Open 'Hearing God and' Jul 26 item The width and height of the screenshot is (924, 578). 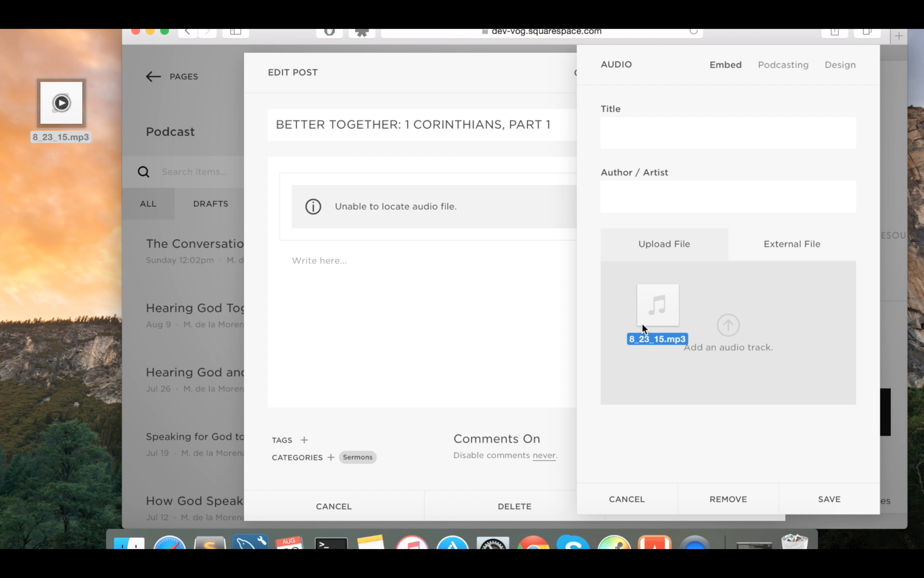point(194,379)
